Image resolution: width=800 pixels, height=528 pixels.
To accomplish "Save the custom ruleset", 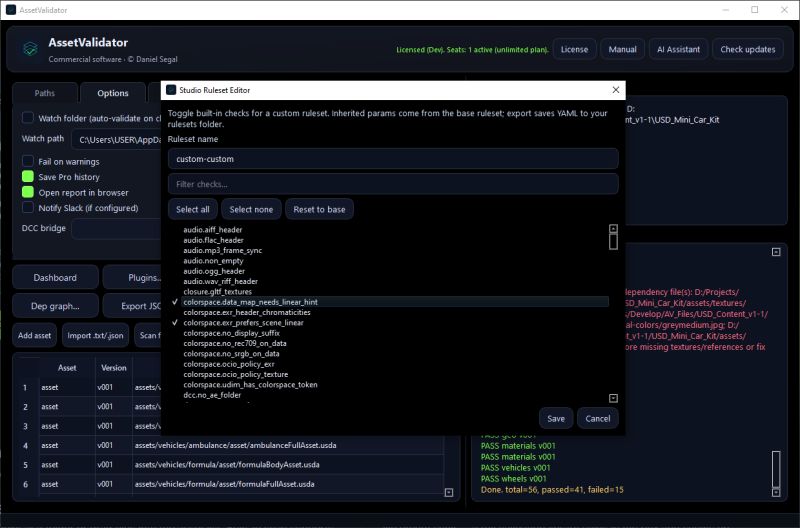I will tap(556, 418).
